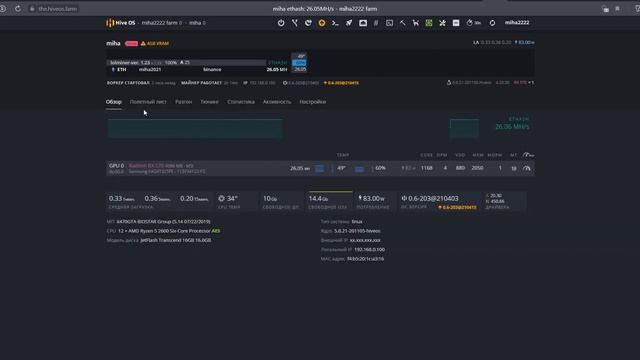Click the CPU temp 34° indicator
640x360 pixels.
(x=228, y=198)
